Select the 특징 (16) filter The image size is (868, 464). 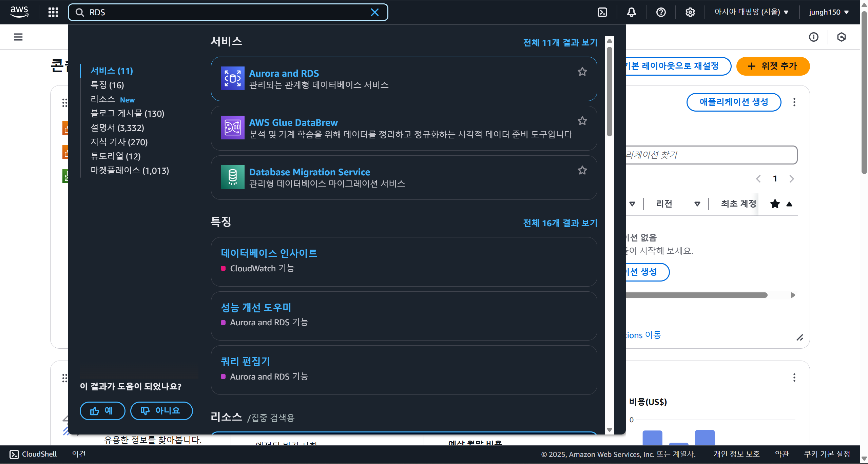[107, 85]
